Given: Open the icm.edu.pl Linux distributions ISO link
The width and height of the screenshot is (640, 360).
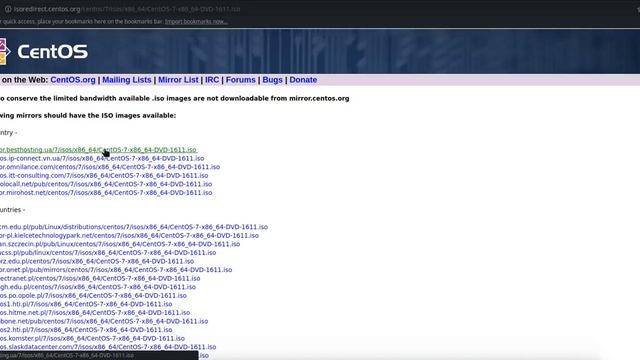Looking at the screenshot, I should click(134, 227).
